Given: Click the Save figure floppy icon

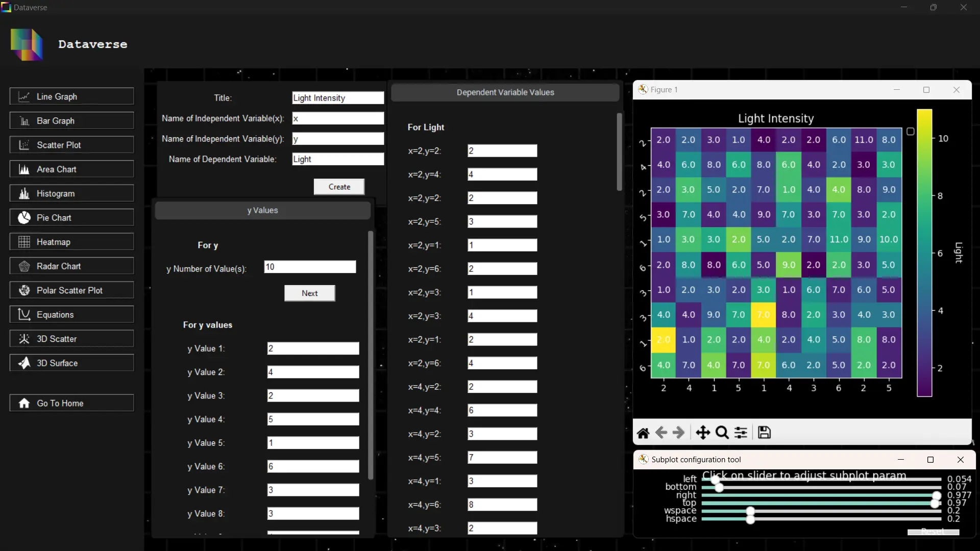Looking at the screenshot, I should pyautogui.click(x=764, y=433).
